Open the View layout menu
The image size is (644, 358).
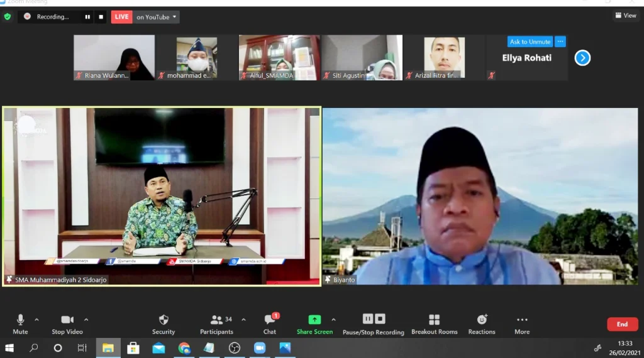[x=626, y=16]
